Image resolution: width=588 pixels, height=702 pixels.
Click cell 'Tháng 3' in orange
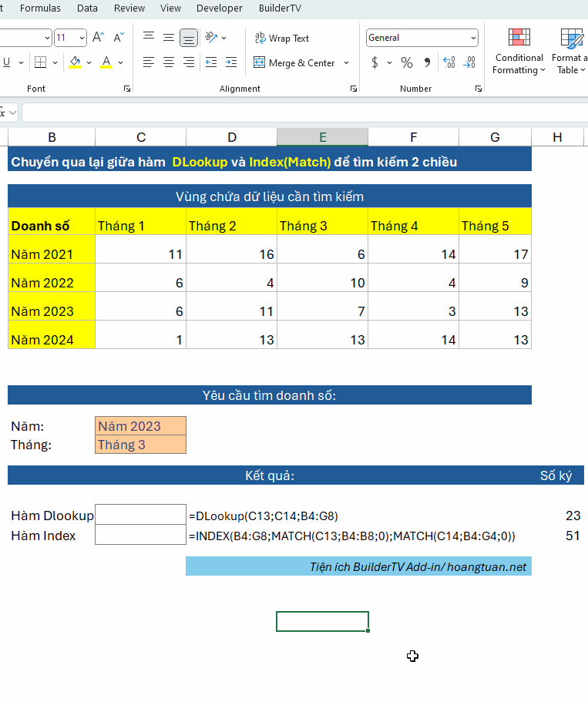tap(140, 445)
